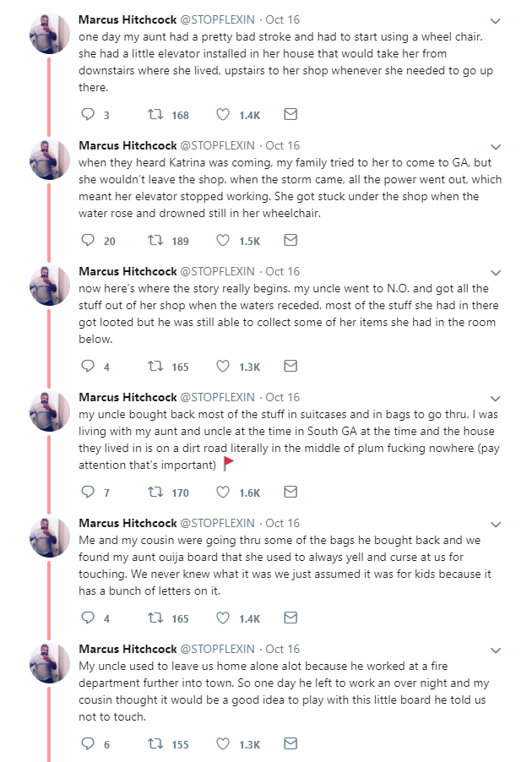Open Marcus Hitchcock's profile from the first tweet
Screen dimensions: 532x762
[128, 20]
